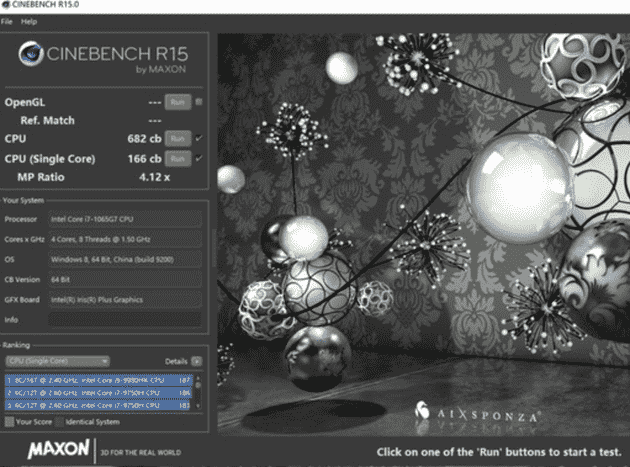The width and height of the screenshot is (630, 467).
Task: Click the Processor field Intel Core i7-1065G7
Action: point(125,219)
